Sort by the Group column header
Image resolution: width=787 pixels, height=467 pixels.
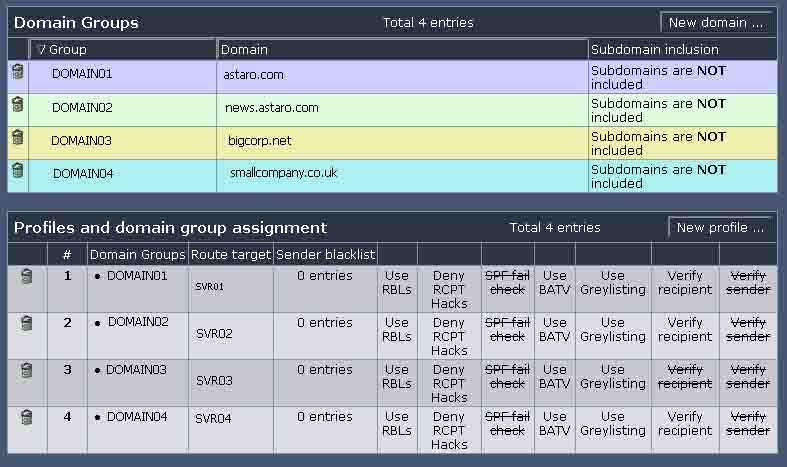click(x=68, y=49)
